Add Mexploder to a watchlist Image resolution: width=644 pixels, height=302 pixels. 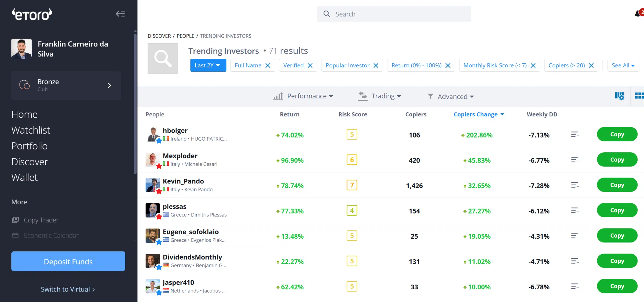(575, 160)
